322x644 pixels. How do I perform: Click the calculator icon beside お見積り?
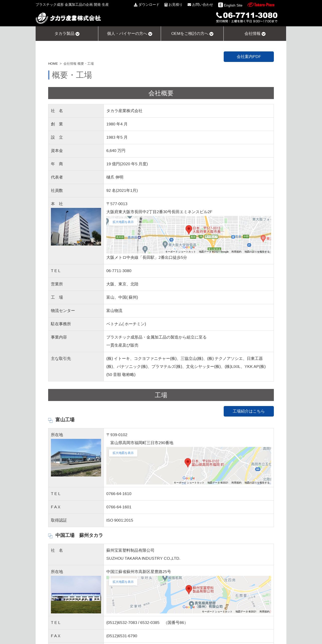pyautogui.click(x=166, y=5)
